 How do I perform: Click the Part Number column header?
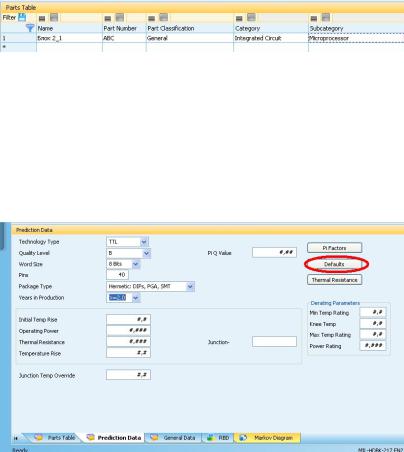[124, 28]
